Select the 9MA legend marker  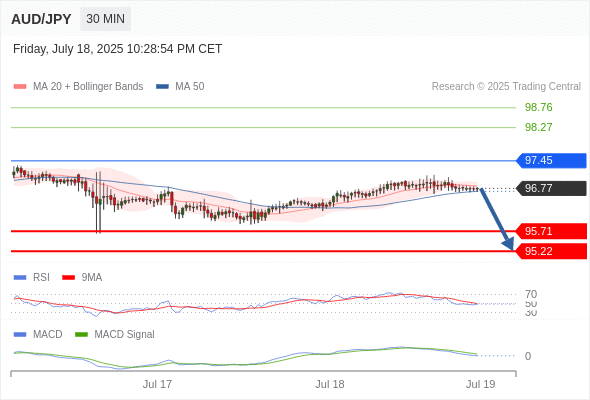[x=68, y=278]
